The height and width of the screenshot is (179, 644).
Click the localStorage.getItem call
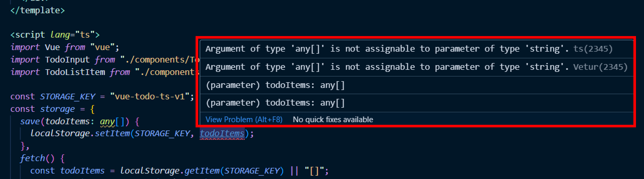170,171
